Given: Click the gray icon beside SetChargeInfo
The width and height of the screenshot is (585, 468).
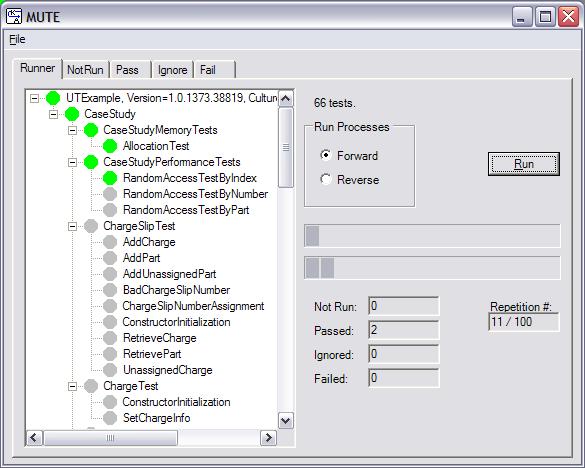Looking at the screenshot, I should click(x=110, y=418).
